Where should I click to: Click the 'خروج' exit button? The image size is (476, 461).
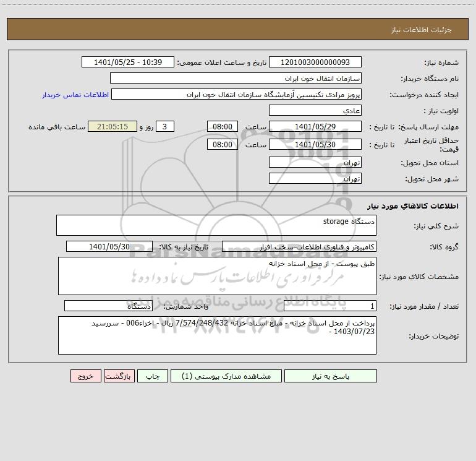coord(85,376)
